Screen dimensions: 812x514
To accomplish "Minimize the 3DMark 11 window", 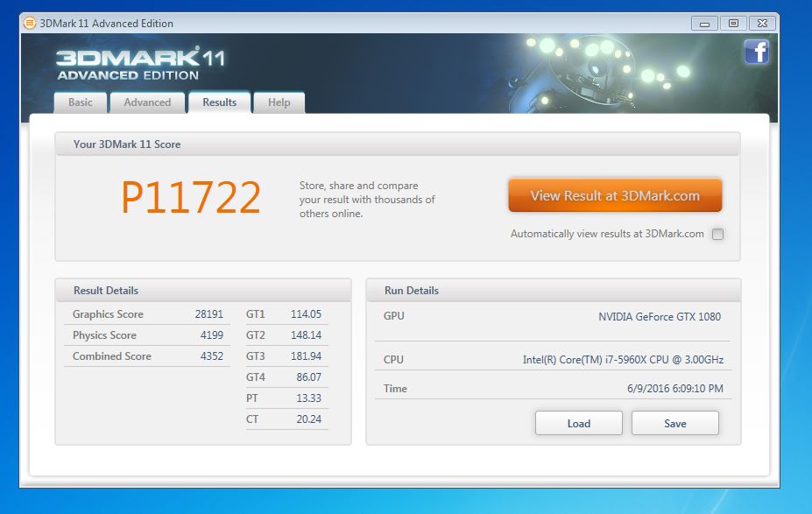I will (704, 24).
